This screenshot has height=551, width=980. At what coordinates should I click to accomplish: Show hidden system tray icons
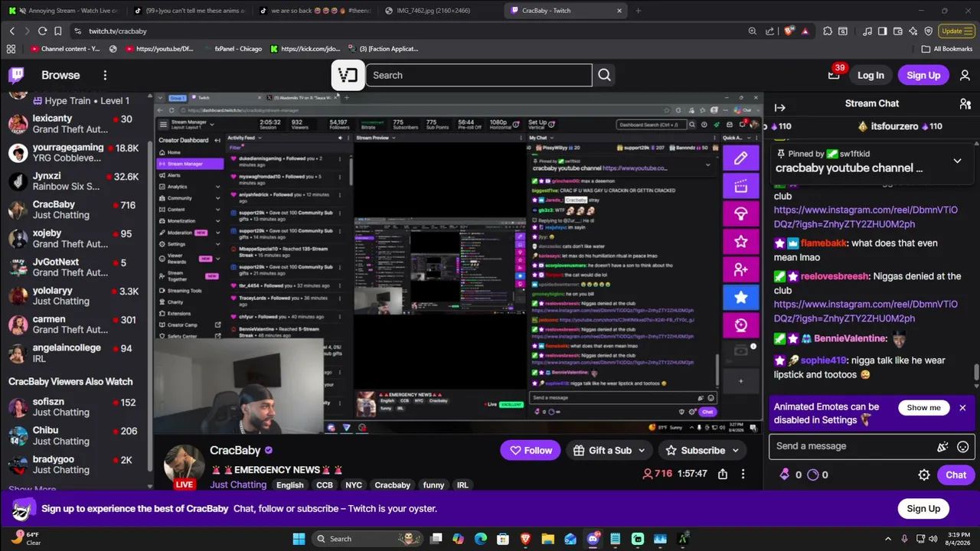click(888, 539)
